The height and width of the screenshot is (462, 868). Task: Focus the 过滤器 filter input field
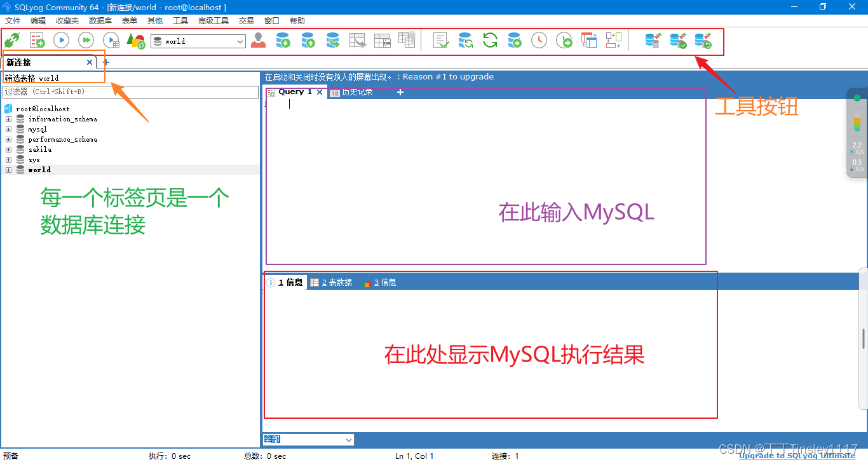tap(131, 92)
